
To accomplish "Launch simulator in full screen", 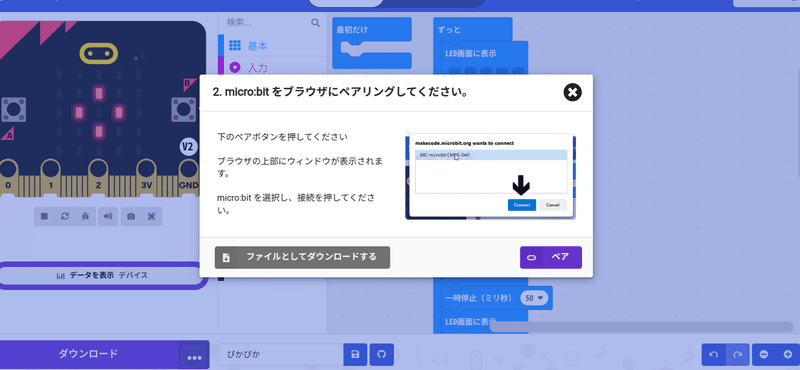I will [x=152, y=216].
